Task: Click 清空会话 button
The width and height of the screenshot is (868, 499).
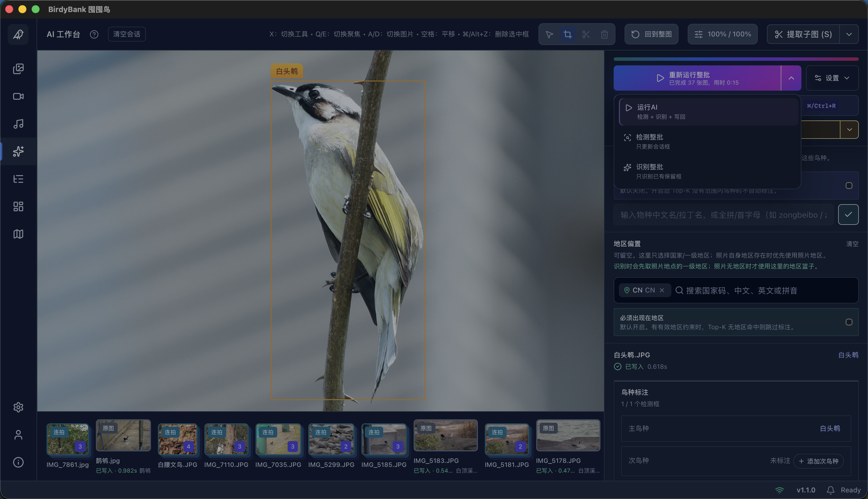Action: [x=127, y=34]
